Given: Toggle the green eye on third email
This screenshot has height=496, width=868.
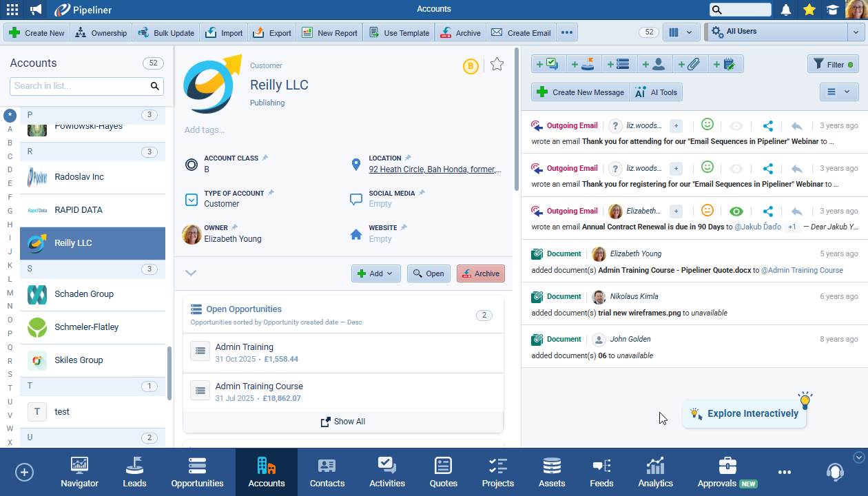Looking at the screenshot, I should 736,211.
